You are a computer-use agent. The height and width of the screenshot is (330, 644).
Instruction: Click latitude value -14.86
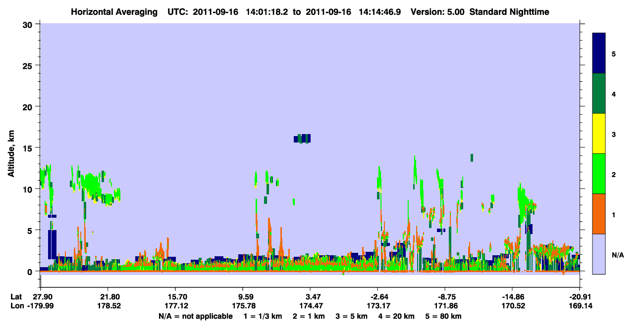[x=512, y=296]
